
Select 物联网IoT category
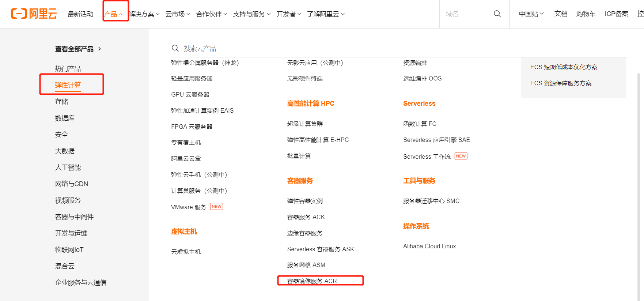coord(69,249)
